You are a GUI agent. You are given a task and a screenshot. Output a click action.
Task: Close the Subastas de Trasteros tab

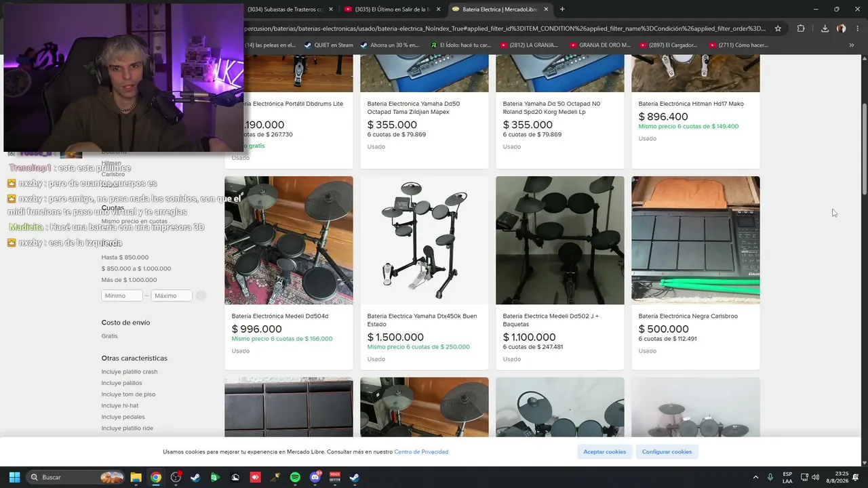[331, 9]
